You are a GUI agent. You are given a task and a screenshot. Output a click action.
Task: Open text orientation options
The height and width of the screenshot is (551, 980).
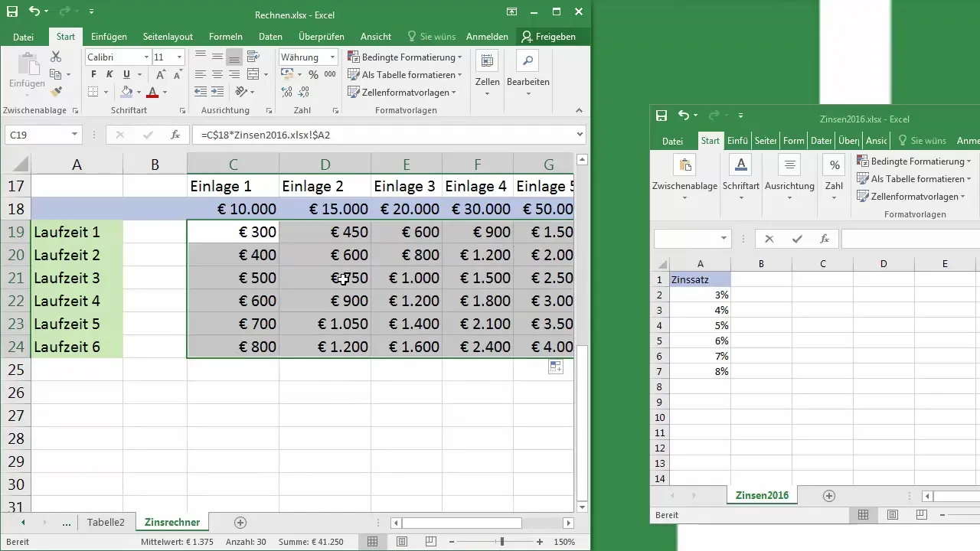pyautogui.click(x=243, y=92)
